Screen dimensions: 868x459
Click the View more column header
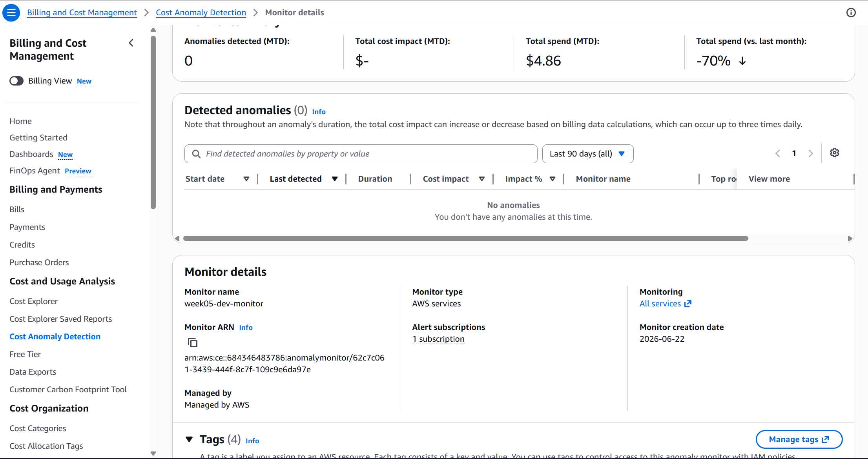tap(769, 179)
